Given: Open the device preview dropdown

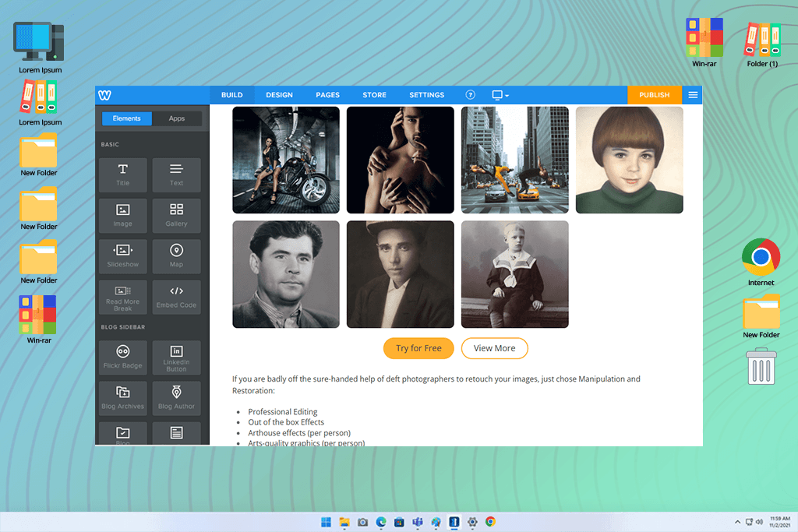Looking at the screenshot, I should (x=500, y=94).
